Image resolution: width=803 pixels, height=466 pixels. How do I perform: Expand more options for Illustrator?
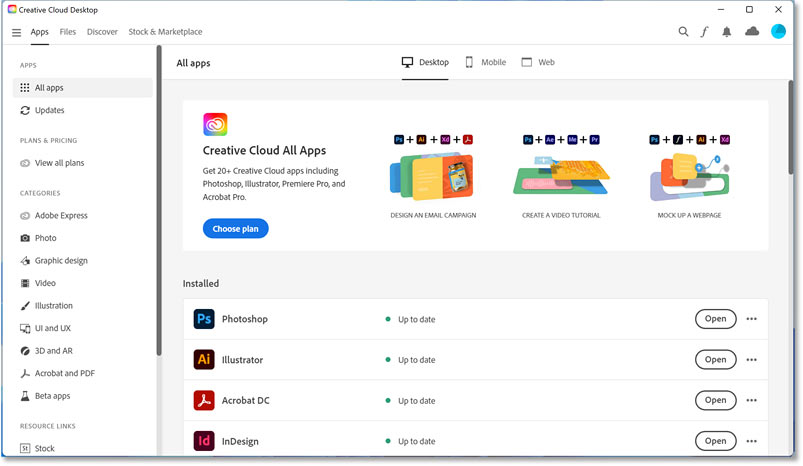point(752,359)
